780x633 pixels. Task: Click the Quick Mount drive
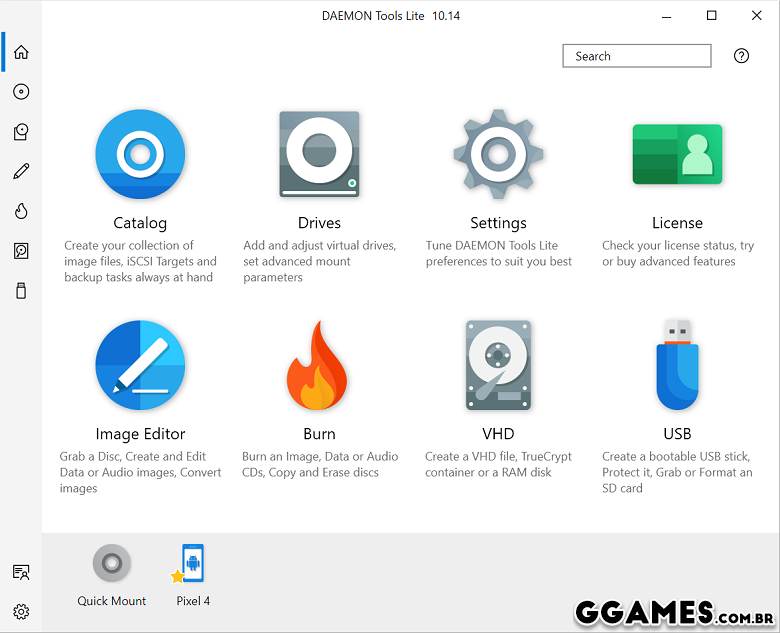point(112,564)
